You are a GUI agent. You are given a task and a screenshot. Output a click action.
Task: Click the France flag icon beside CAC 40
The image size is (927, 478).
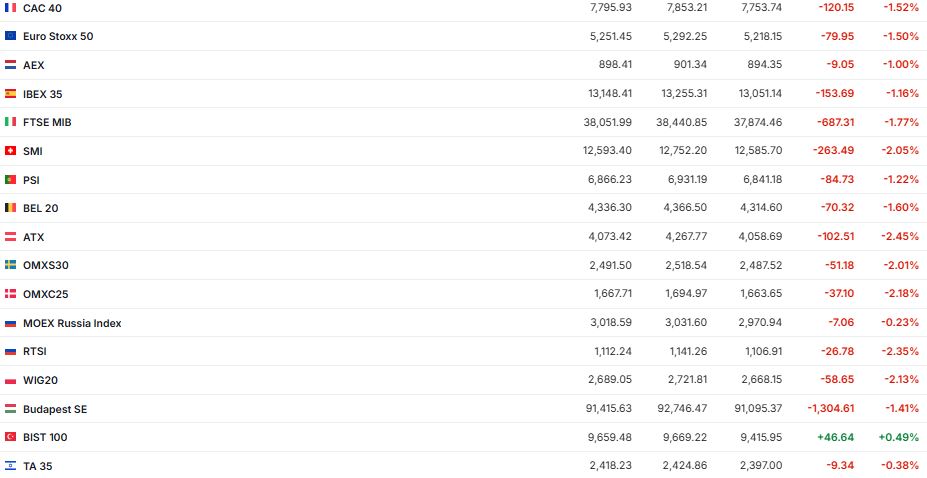click(x=11, y=7)
